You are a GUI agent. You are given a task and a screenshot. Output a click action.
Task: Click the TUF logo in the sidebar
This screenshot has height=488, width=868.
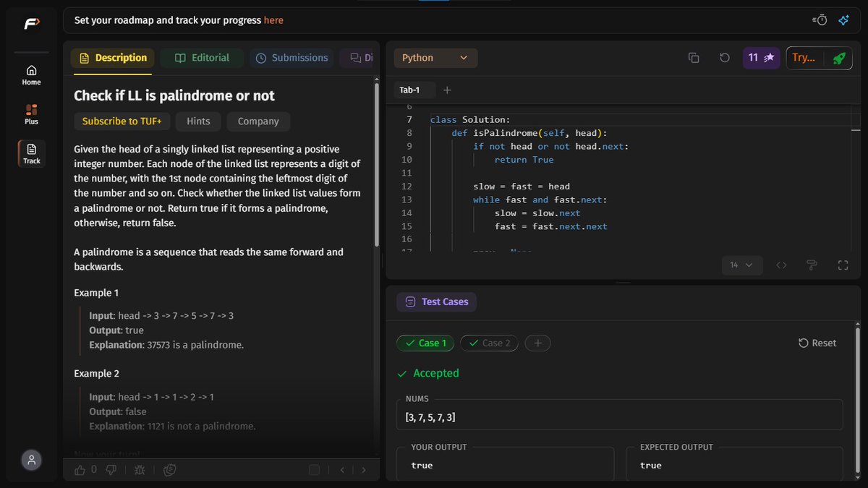pyautogui.click(x=31, y=24)
